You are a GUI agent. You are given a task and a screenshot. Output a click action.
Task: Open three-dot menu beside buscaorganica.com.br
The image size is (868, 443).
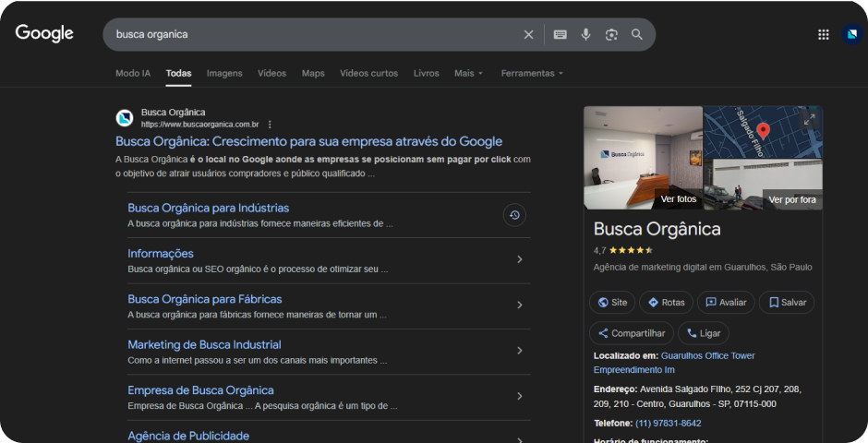click(270, 125)
